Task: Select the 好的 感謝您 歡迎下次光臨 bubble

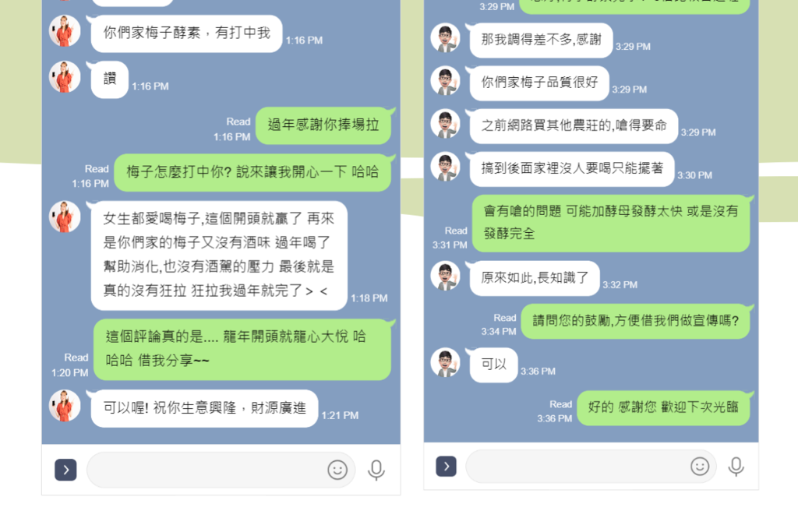Action: (664, 407)
